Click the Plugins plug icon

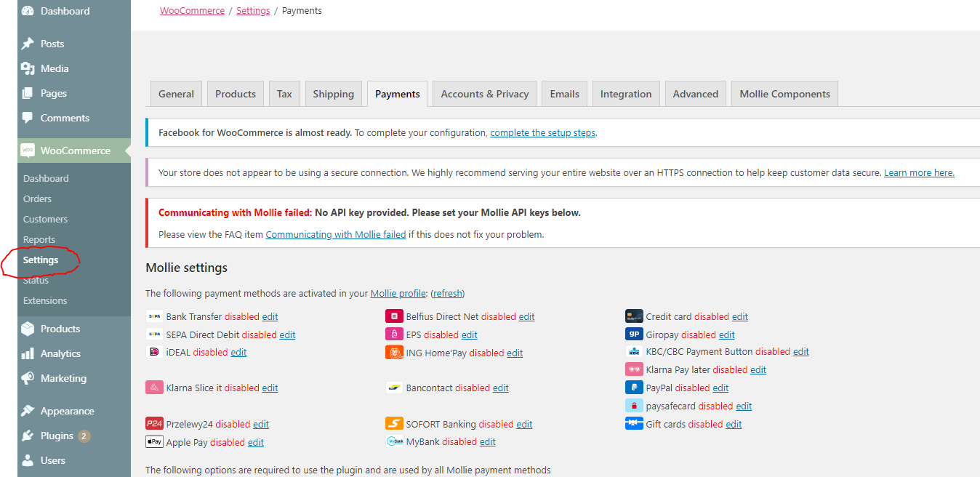point(28,436)
